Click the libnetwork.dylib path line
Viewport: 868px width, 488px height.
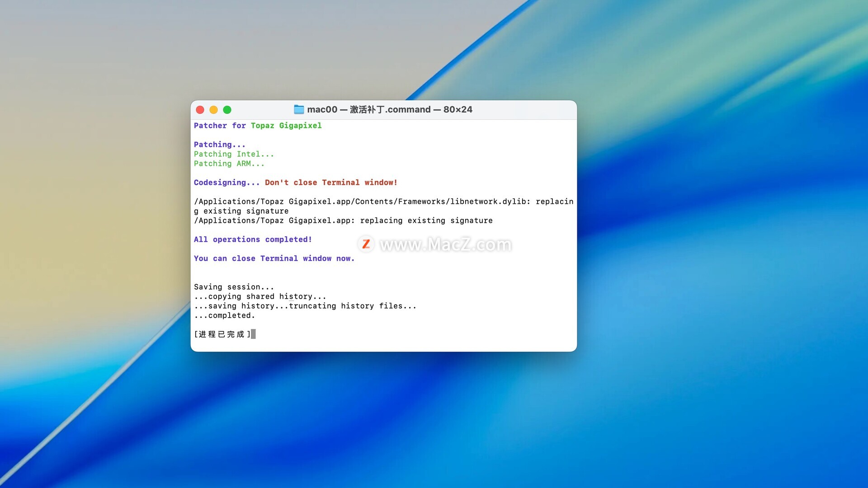383,202
